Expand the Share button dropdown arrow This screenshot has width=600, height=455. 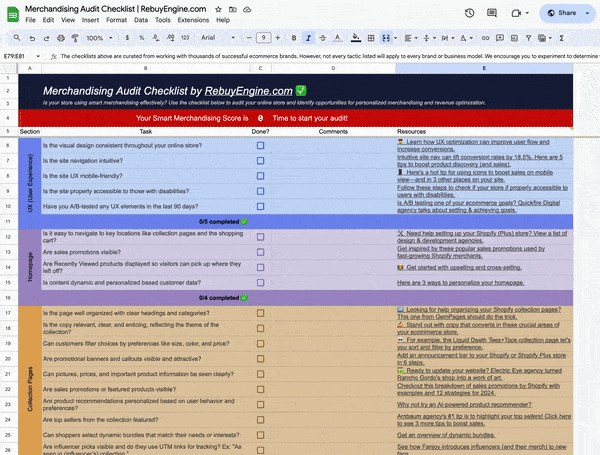586,13
